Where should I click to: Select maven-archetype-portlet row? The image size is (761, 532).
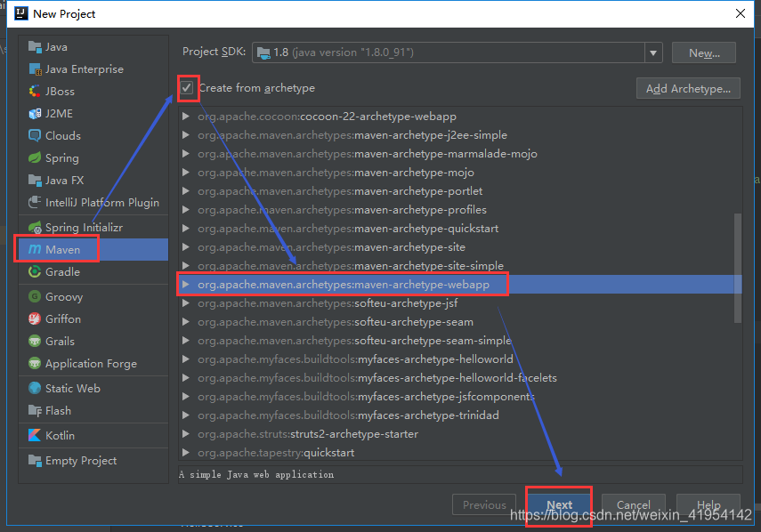pyautogui.click(x=460, y=191)
